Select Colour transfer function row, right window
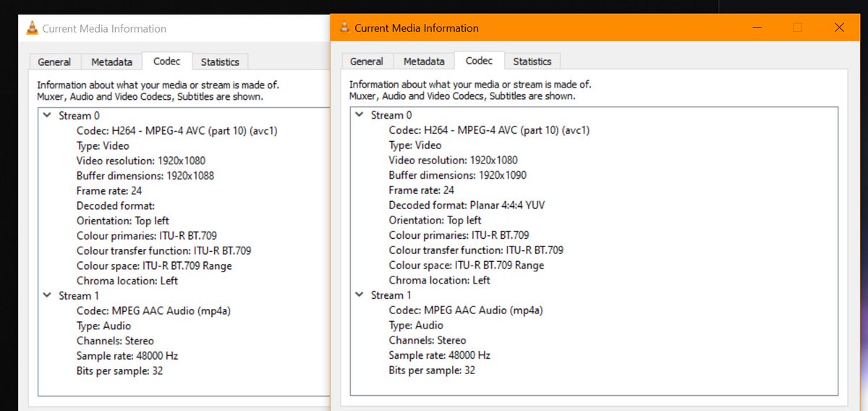 (x=477, y=250)
